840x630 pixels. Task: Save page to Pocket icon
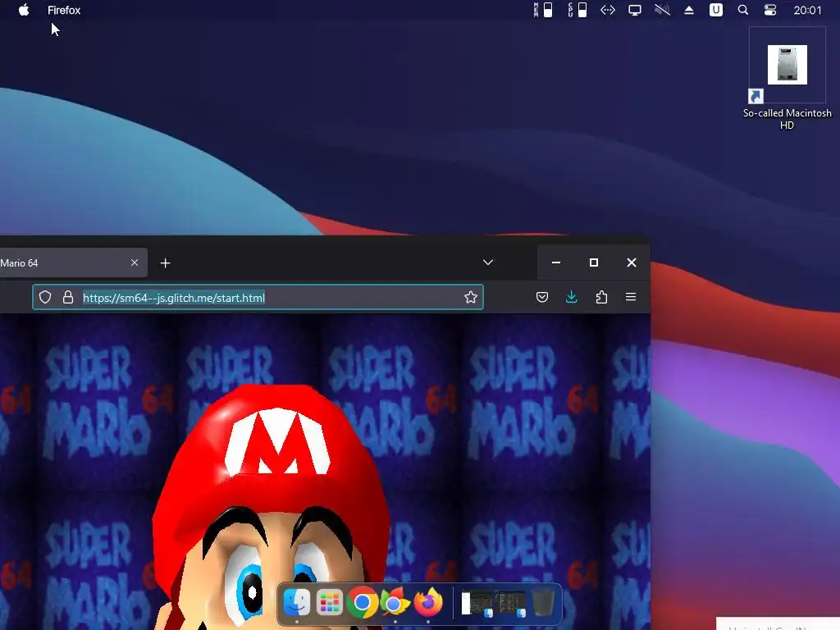[542, 297]
